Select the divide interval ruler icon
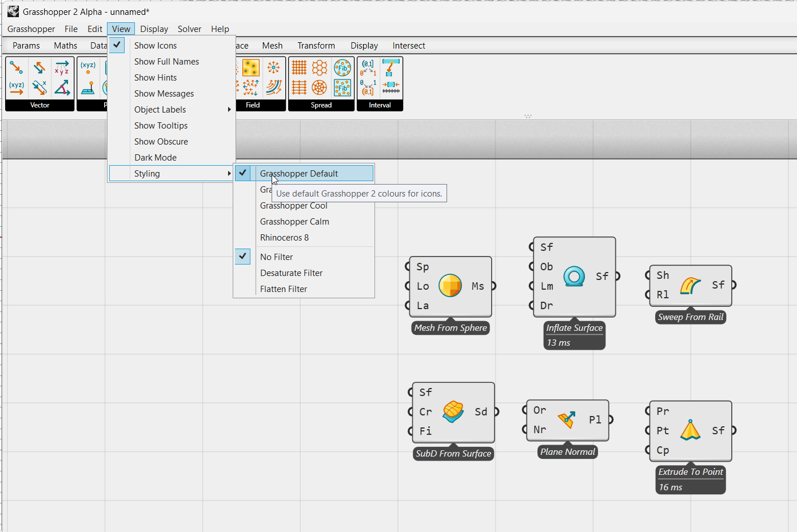 [x=391, y=87]
